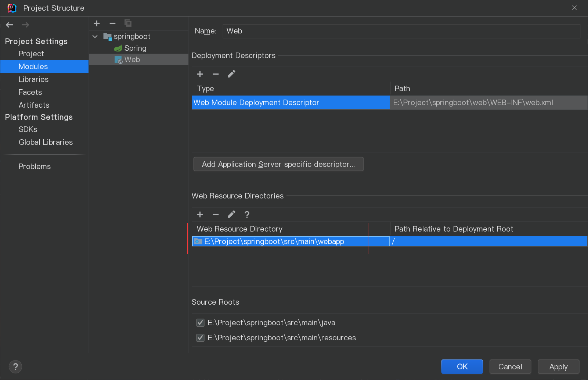The width and height of the screenshot is (588, 380).
Task: Open the Project settings page
Action: point(31,54)
